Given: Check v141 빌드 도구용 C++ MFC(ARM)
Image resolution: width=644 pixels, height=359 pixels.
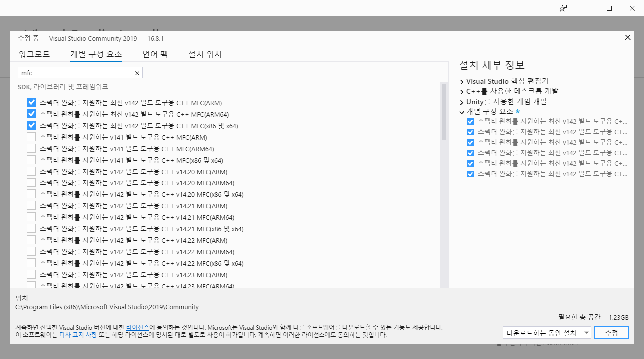Looking at the screenshot, I should [31, 137].
